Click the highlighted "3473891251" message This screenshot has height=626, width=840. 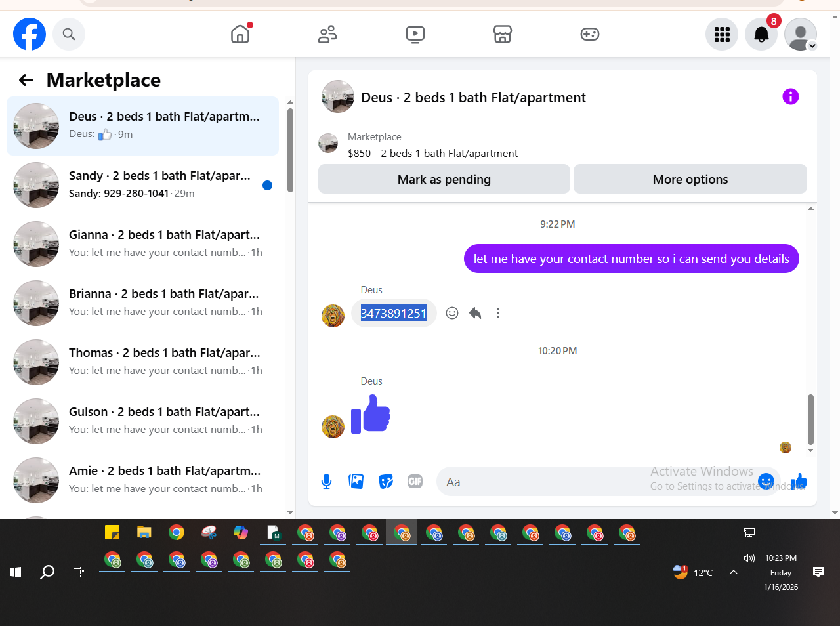(394, 313)
